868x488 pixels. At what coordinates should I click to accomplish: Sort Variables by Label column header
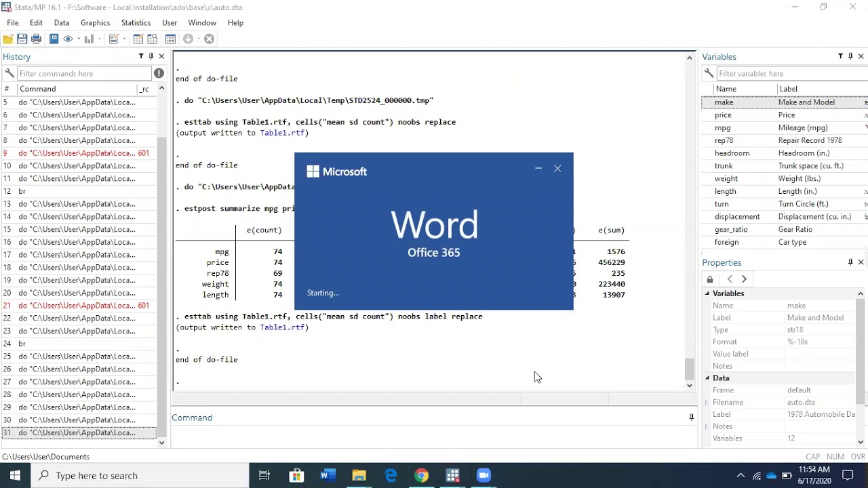click(822, 89)
